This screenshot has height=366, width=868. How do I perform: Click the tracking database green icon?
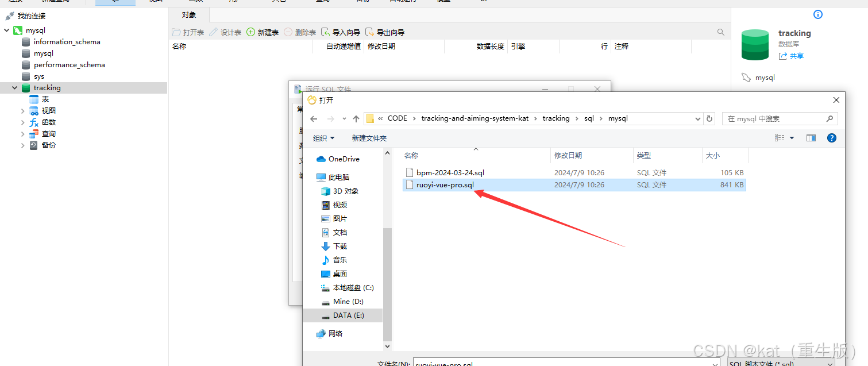tap(754, 44)
